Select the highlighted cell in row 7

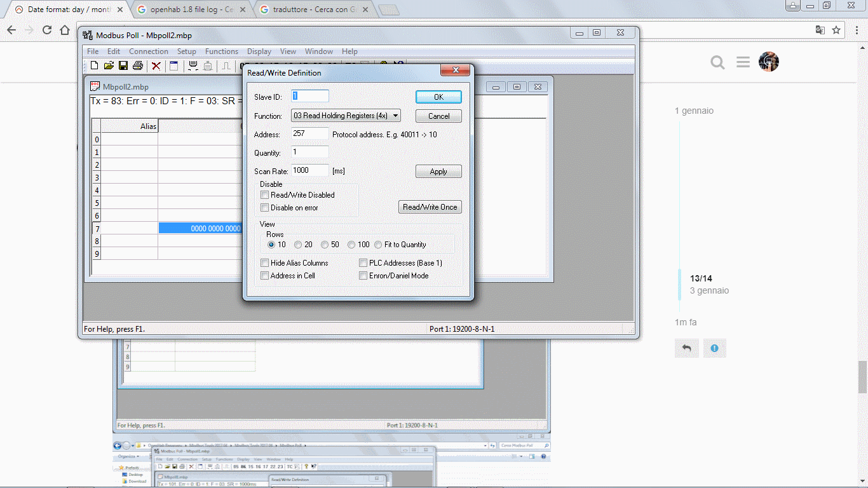[x=200, y=228]
